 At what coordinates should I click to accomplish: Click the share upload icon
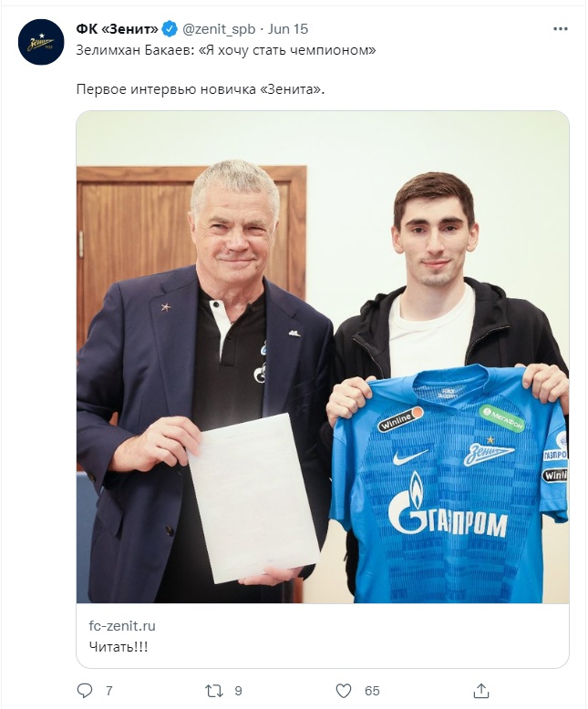click(x=481, y=690)
